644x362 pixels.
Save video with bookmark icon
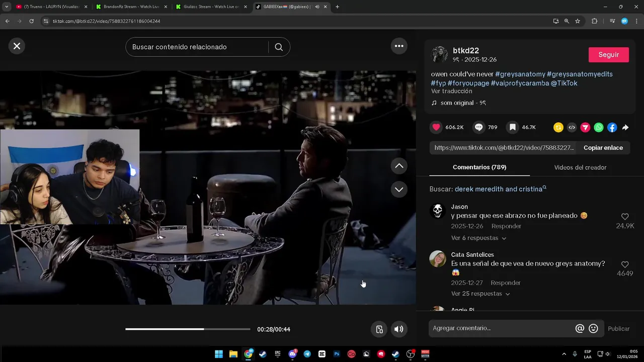click(x=513, y=127)
